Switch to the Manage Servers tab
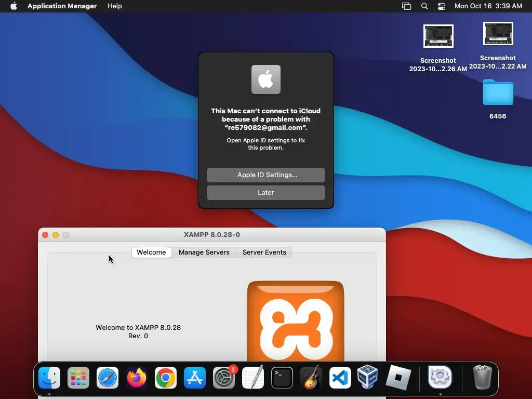 [x=204, y=252]
